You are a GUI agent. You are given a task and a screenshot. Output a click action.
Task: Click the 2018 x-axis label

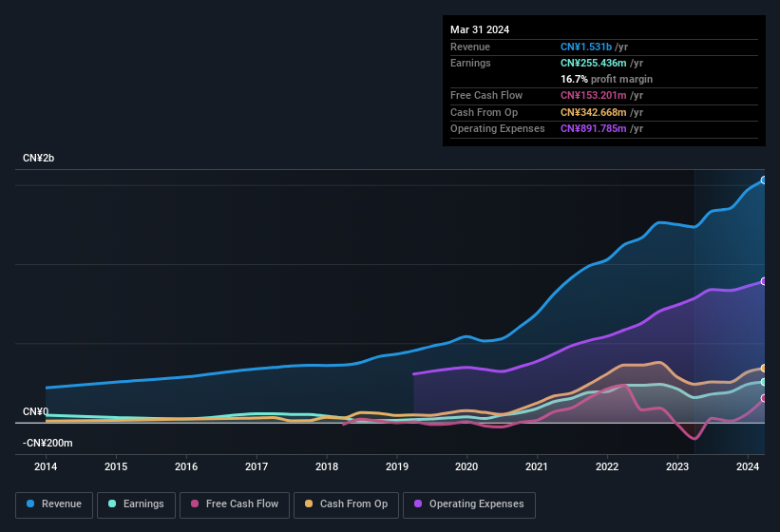[x=326, y=466]
